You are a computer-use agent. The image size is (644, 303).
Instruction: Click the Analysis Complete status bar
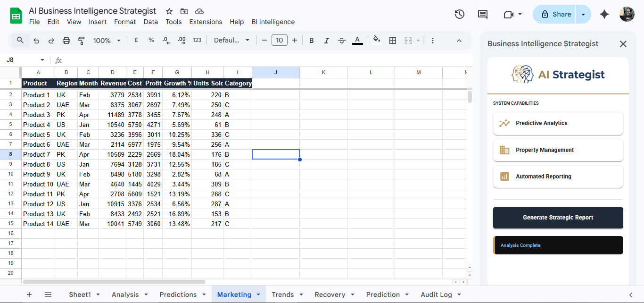click(558, 245)
